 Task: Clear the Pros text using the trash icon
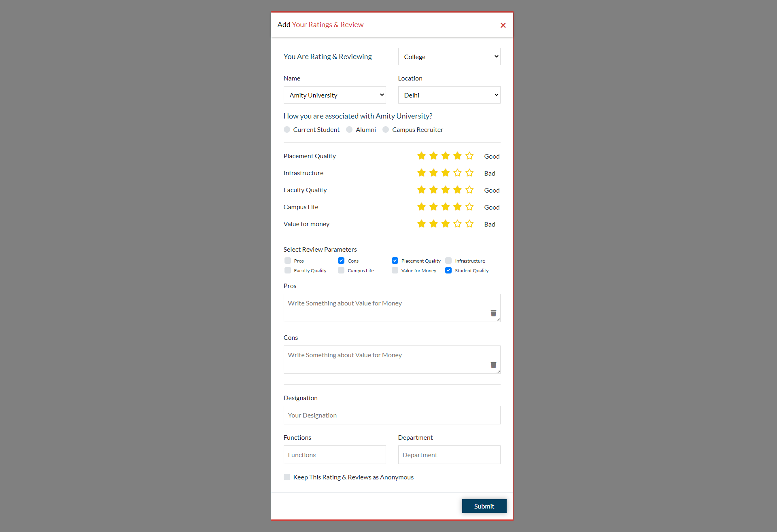[x=493, y=313]
